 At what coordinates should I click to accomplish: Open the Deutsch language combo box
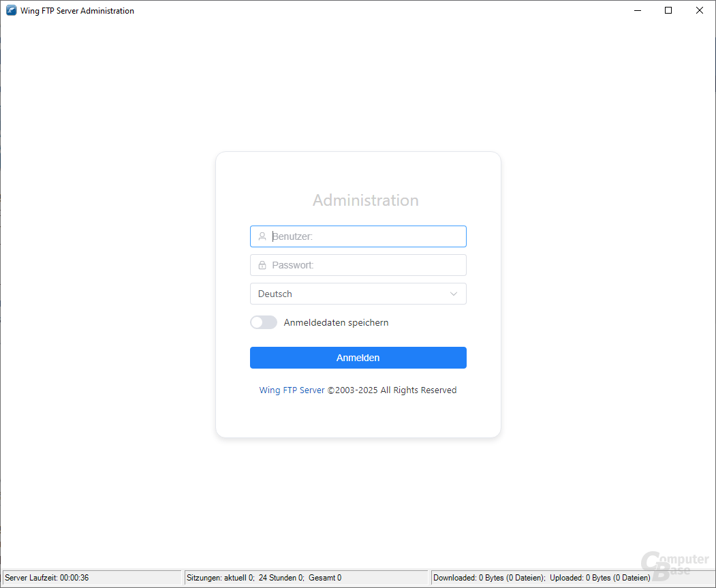click(347, 294)
